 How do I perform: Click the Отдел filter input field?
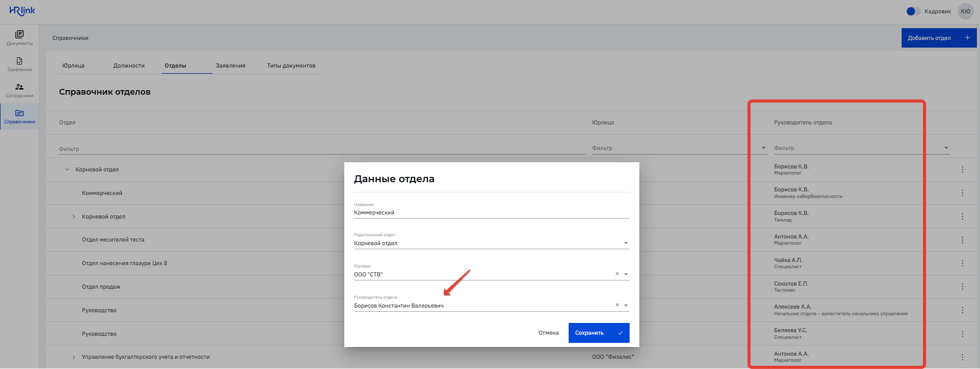[x=322, y=149]
